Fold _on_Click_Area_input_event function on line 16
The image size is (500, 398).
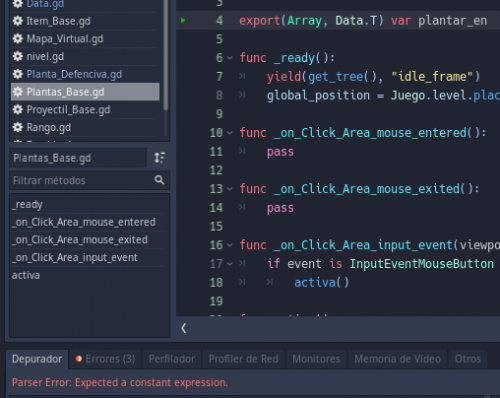click(x=230, y=245)
